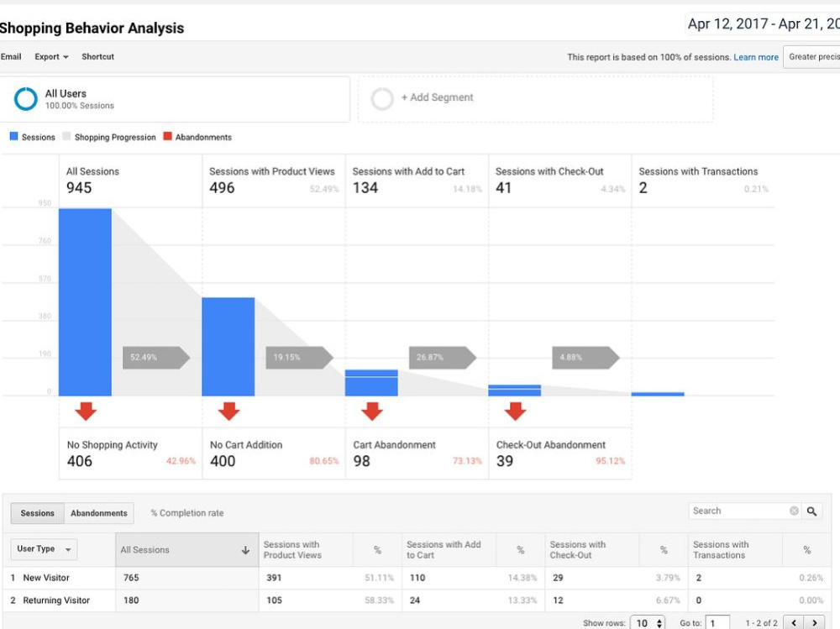Click the Shortcut button
The image size is (840, 629).
97,56
